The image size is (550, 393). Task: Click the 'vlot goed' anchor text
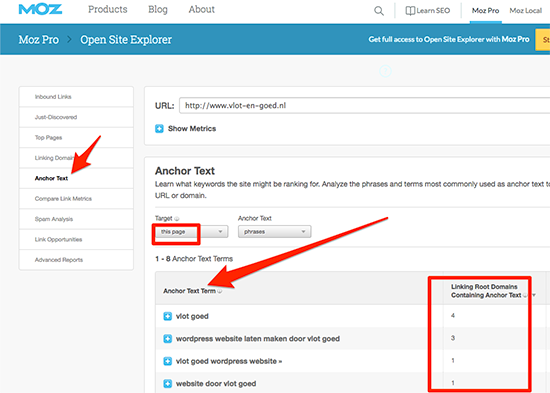192,317
